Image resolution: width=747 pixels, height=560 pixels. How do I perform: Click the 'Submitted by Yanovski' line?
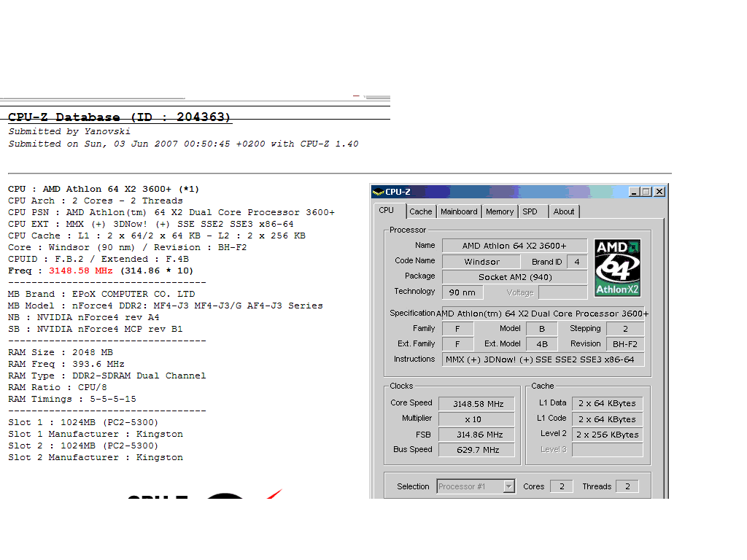click(x=69, y=131)
